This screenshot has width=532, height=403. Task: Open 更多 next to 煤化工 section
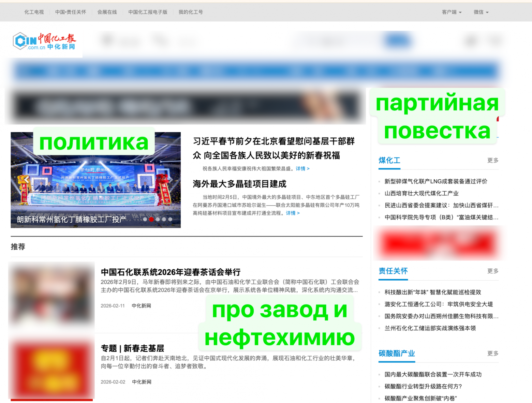pyautogui.click(x=492, y=160)
